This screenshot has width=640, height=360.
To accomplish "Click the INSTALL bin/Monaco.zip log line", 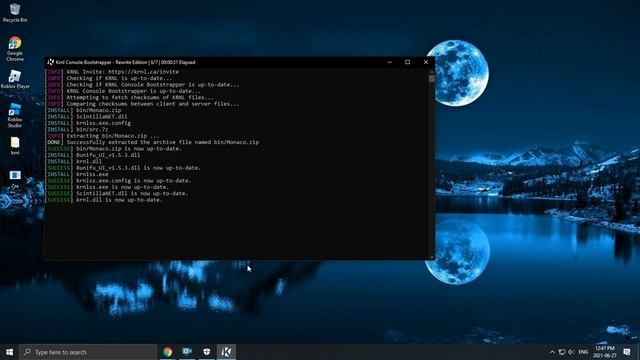I will tap(83, 110).
